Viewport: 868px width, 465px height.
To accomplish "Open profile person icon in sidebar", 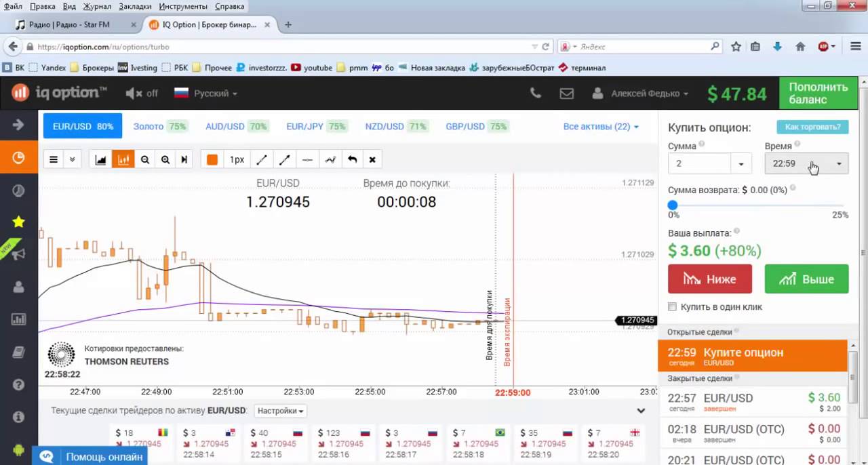I will tap(18, 287).
